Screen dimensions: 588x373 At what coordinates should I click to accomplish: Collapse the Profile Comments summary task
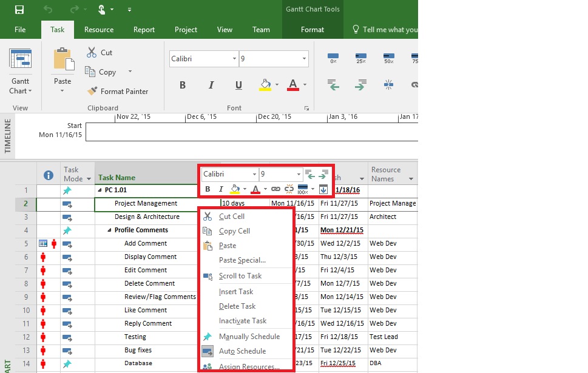point(109,230)
